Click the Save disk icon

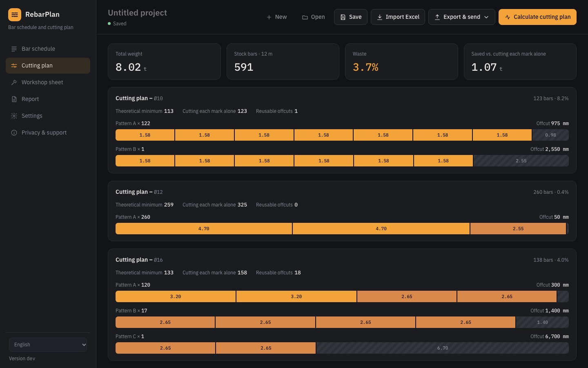click(343, 17)
